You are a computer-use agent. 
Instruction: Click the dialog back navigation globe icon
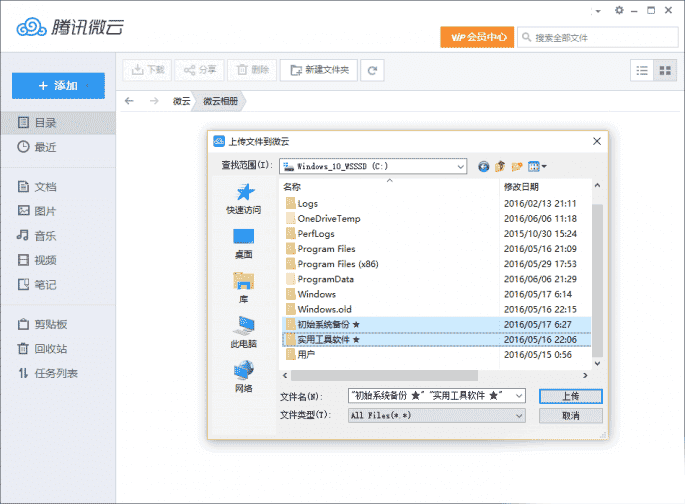click(483, 166)
